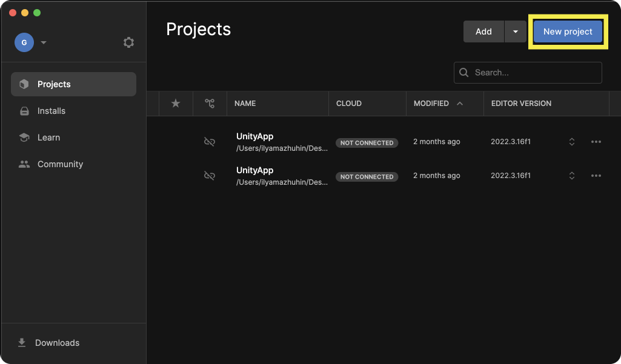Viewport: 621px width, 364px height.
Task: Open more options for first UnityApp
Action: (x=596, y=142)
